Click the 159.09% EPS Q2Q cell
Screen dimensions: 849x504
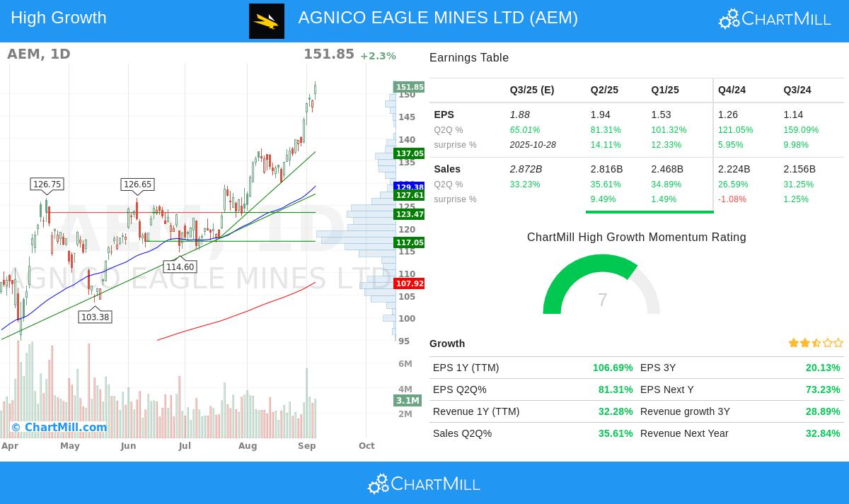(801, 130)
